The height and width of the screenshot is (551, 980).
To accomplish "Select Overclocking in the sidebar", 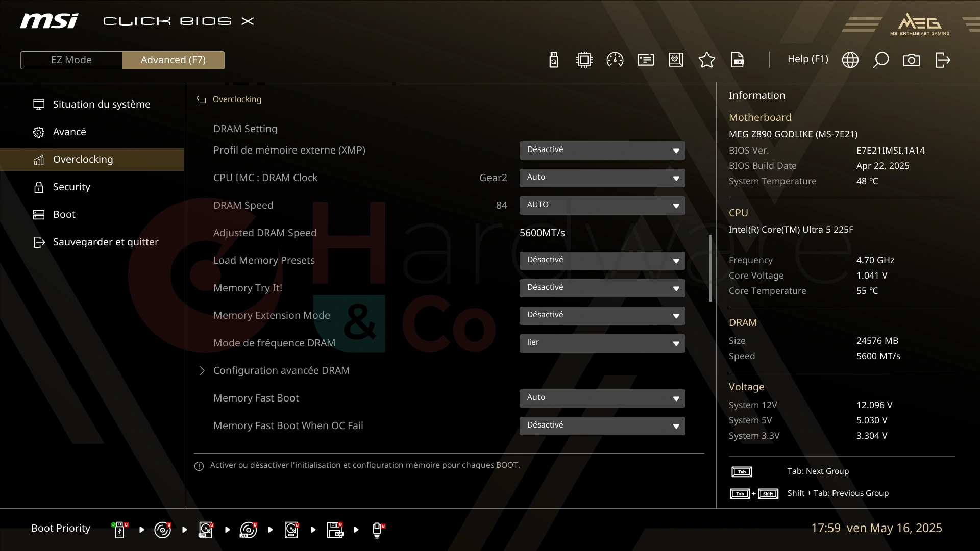I will 92,160.
